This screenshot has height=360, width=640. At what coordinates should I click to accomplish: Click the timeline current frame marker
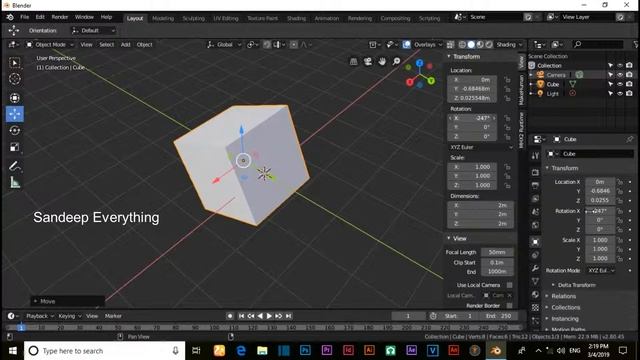point(21,327)
